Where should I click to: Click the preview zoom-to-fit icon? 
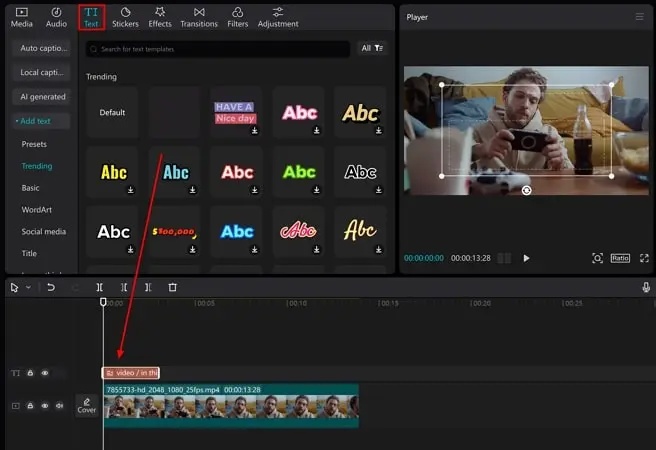pyautogui.click(x=597, y=258)
